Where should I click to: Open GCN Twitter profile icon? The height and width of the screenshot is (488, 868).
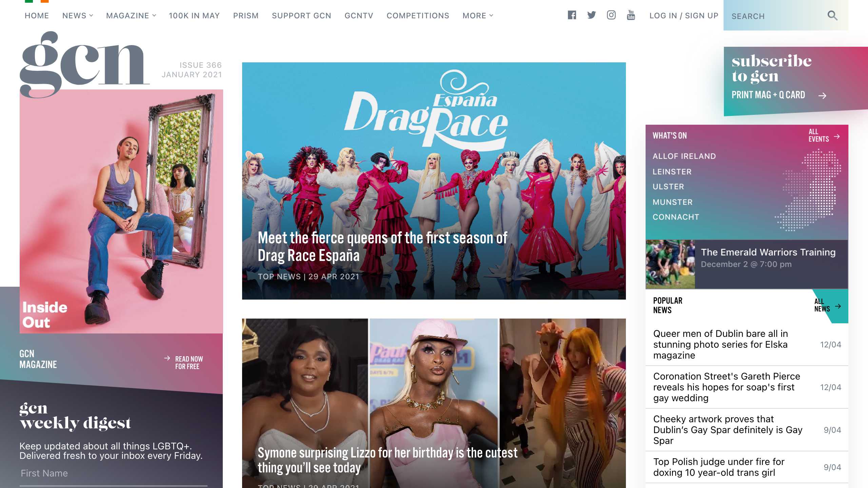[x=592, y=15]
